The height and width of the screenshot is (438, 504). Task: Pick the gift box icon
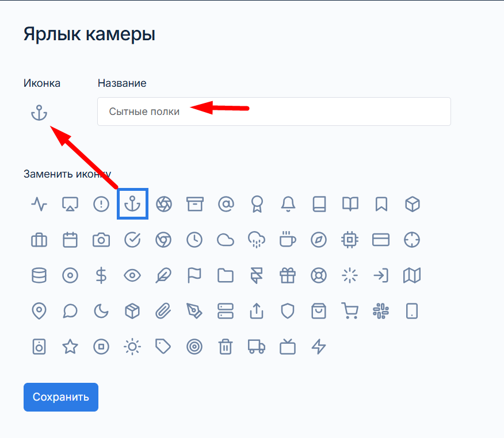click(288, 275)
